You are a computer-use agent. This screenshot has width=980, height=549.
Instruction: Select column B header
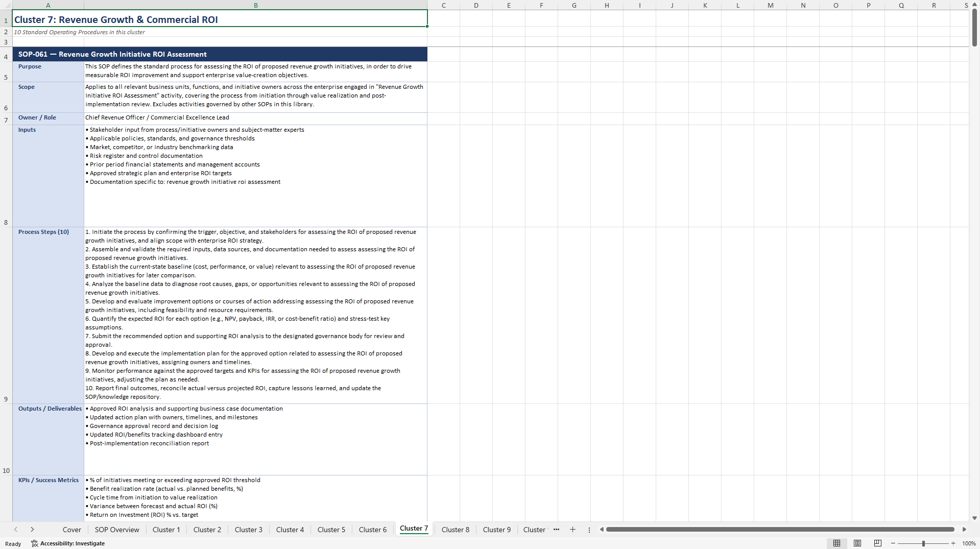point(256,5)
